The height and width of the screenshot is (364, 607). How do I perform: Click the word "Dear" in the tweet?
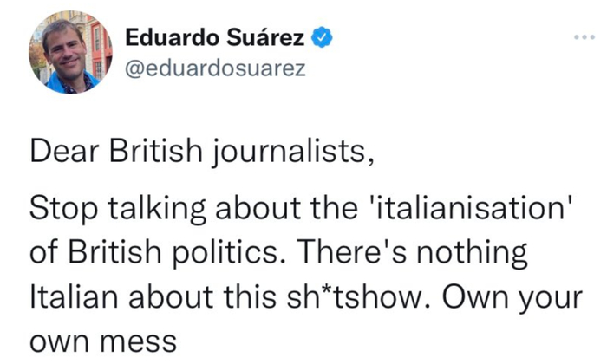[x=62, y=152]
